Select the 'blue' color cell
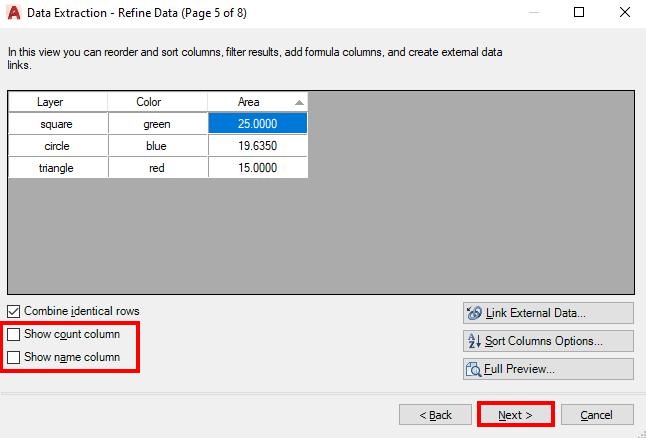646x438 pixels. tap(158, 146)
